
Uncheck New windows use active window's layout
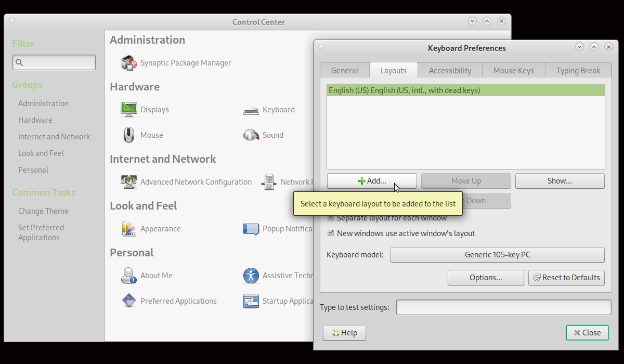(x=331, y=233)
